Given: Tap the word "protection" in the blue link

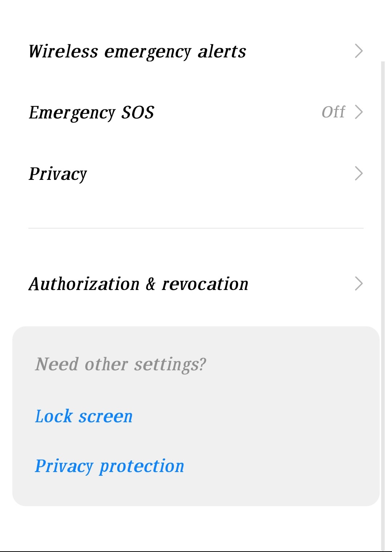Looking at the screenshot, I should pos(142,466).
